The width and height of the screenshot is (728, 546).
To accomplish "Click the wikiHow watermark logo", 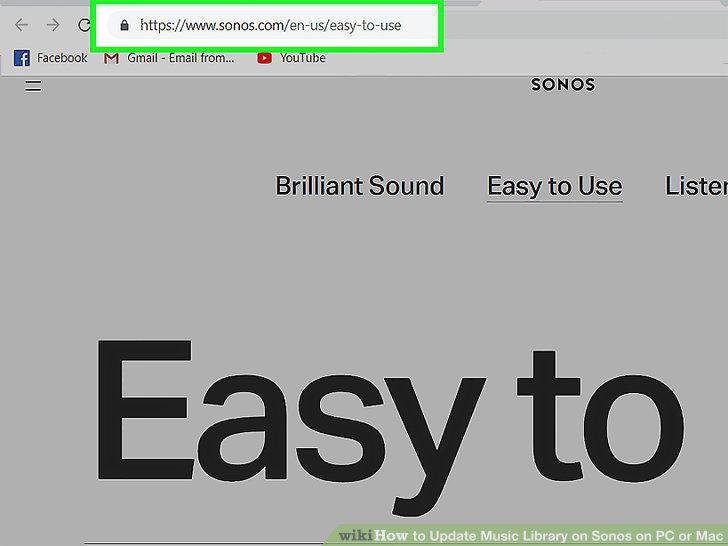I will 373,535.
